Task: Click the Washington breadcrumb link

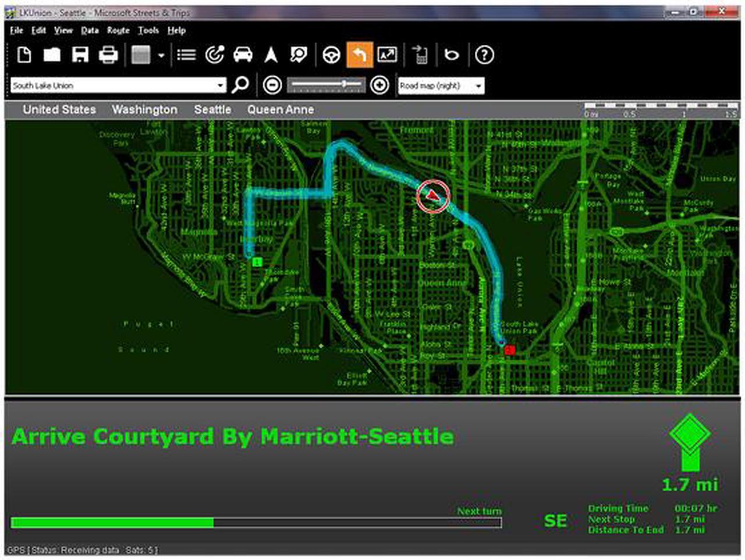Action: [x=144, y=109]
